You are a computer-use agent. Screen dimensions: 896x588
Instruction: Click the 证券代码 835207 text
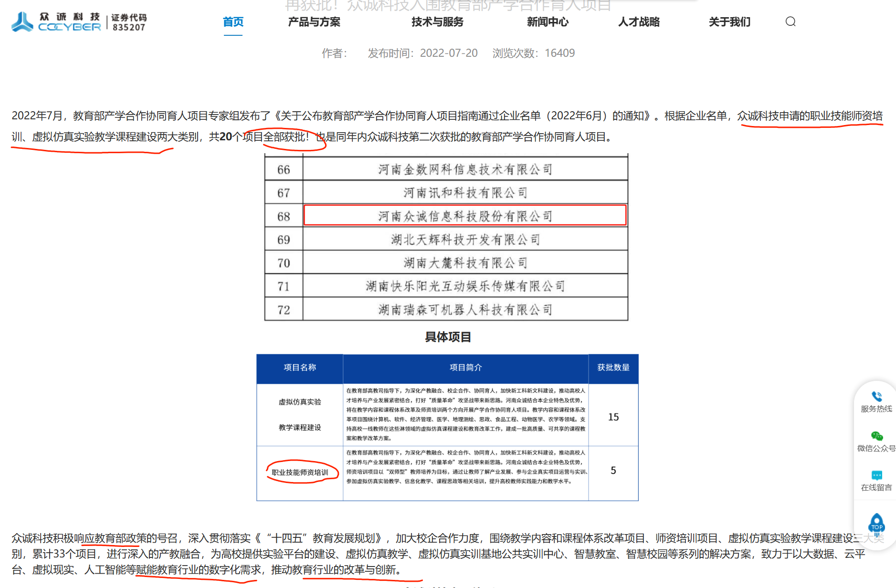(129, 22)
